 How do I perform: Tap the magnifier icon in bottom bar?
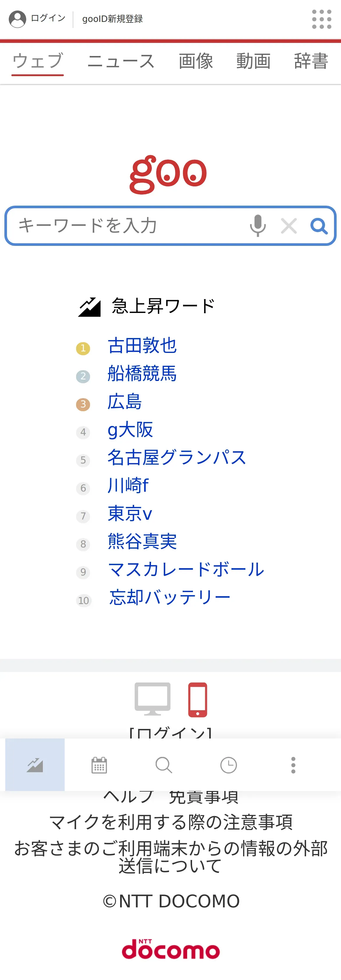pyautogui.click(x=164, y=765)
